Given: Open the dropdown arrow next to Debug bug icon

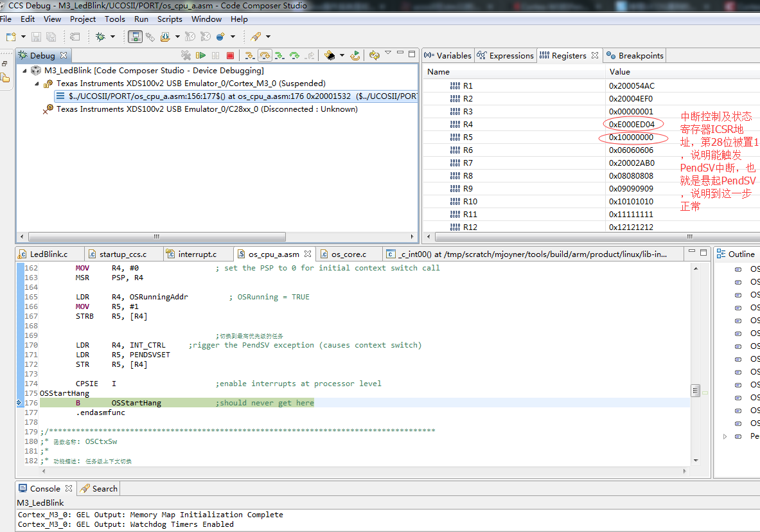Looking at the screenshot, I should [x=113, y=37].
